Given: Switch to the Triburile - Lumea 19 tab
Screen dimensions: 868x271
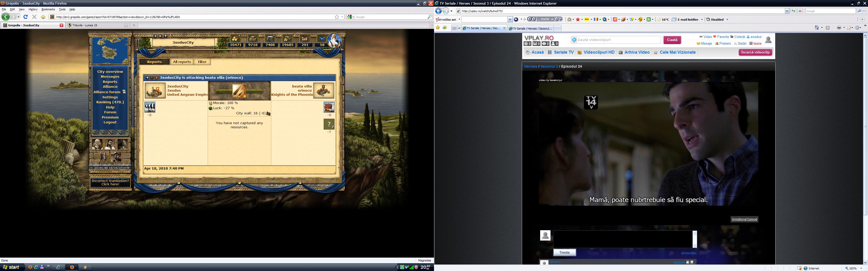Looking at the screenshot, I should (x=98, y=25).
